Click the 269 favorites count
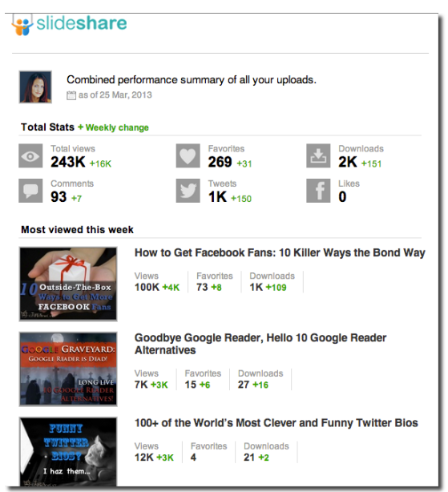 tap(220, 162)
